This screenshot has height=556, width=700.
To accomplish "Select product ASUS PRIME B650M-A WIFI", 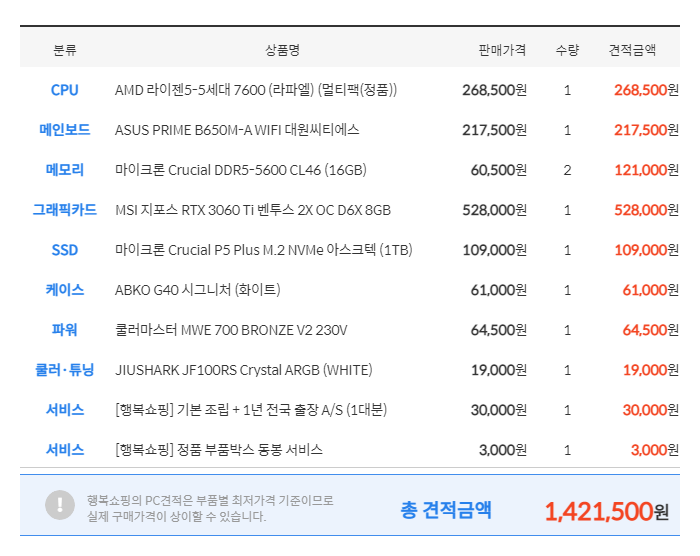I will [x=237, y=130].
